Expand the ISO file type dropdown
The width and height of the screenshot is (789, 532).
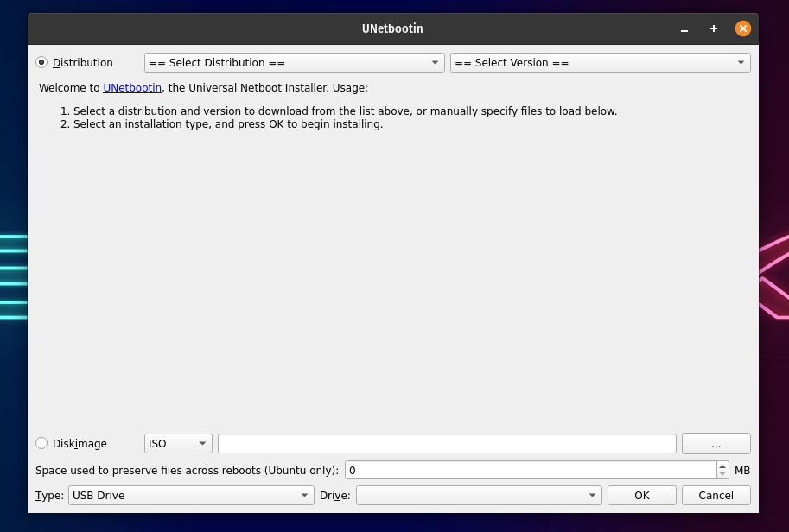[177, 443]
